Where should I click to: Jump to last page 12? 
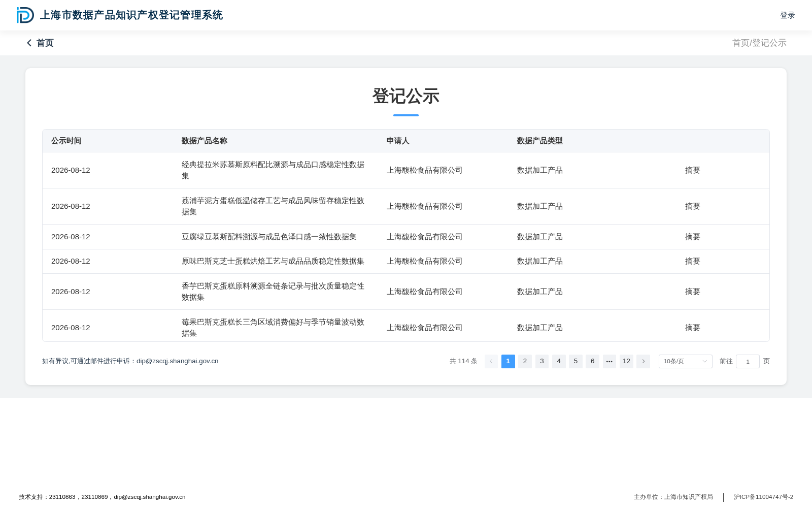tap(626, 361)
